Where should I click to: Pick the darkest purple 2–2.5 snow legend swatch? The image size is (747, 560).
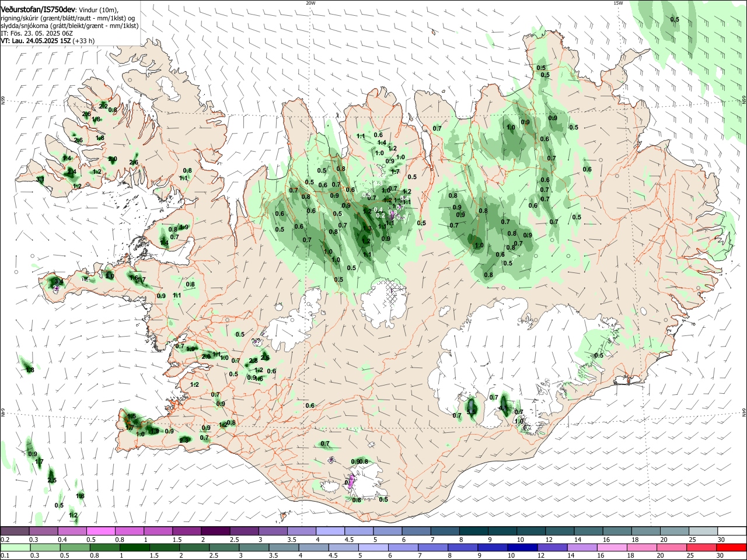click(216, 531)
